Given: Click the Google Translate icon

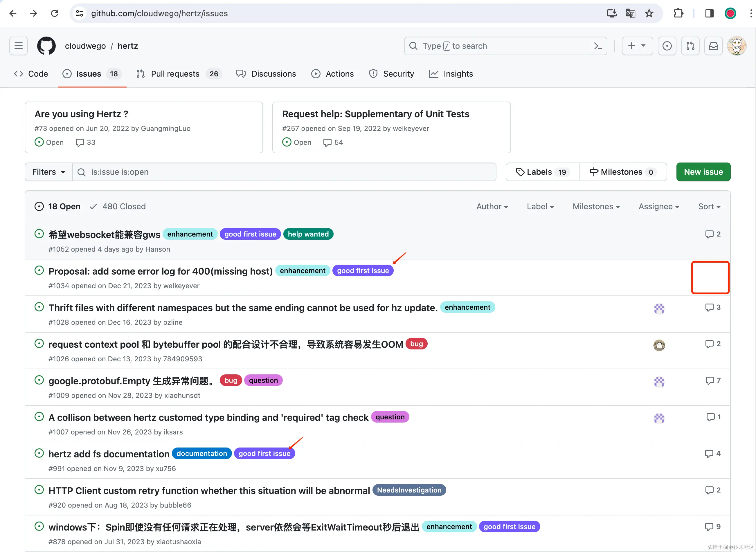Looking at the screenshot, I should tap(630, 13).
